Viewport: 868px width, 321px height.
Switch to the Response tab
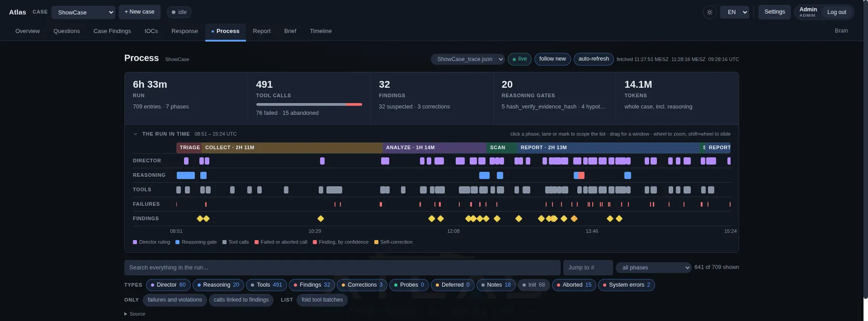(x=185, y=31)
